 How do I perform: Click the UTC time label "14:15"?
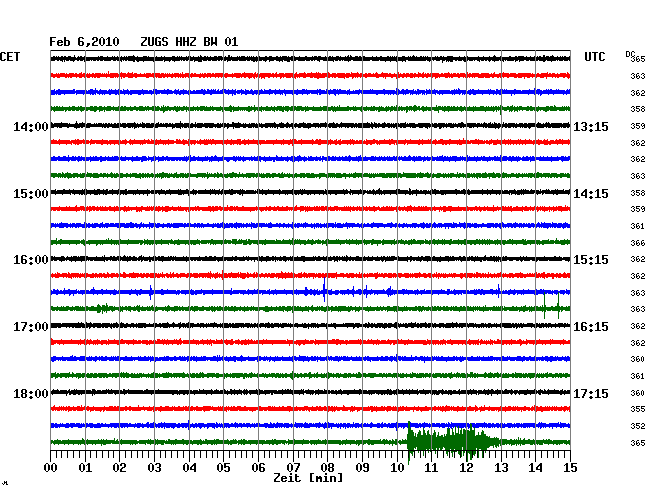click(591, 194)
